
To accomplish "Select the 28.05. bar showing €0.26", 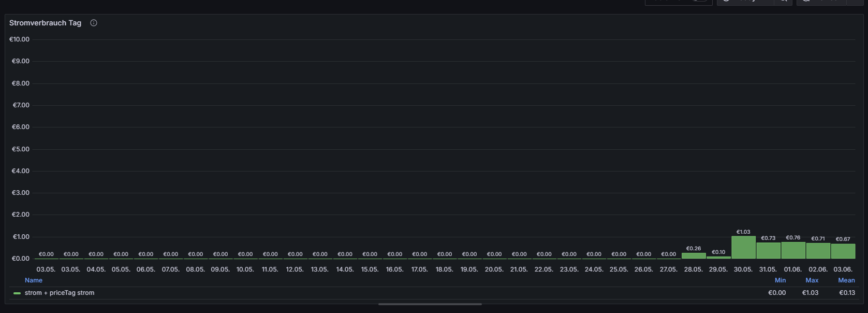I will coord(694,255).
